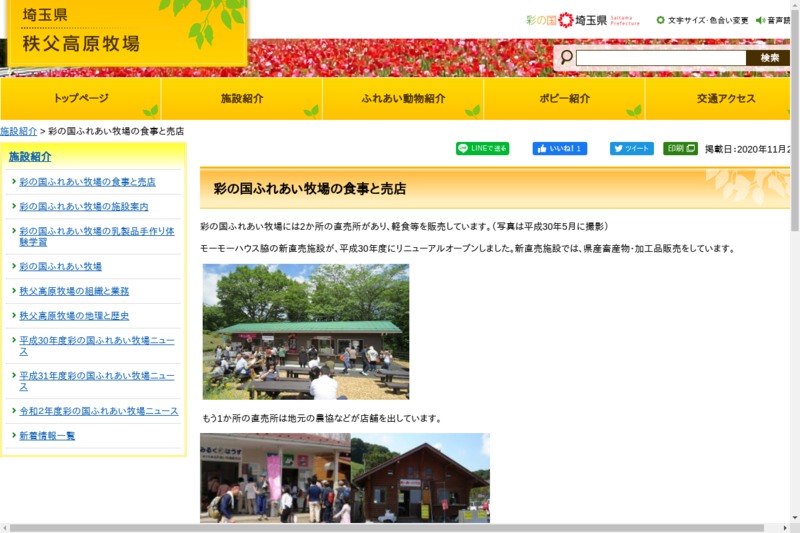Open the トップページ menu item
This screenshot has width=800, height=533.
tap(80, 99)
